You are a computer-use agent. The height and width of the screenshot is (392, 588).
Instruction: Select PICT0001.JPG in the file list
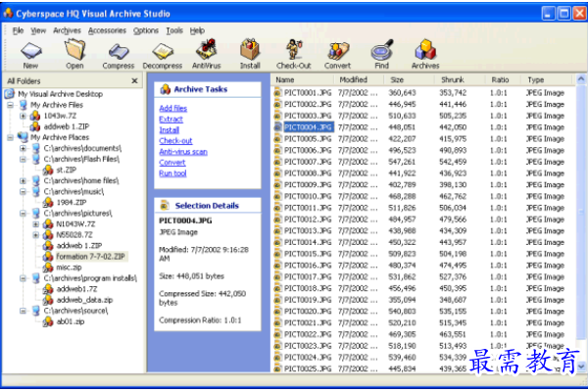[308, 93]
